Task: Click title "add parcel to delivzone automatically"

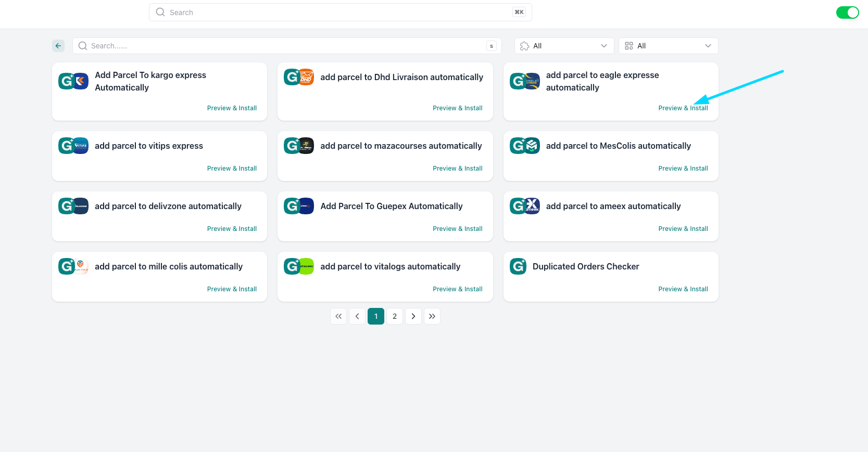Action: [x=168, y=206]
